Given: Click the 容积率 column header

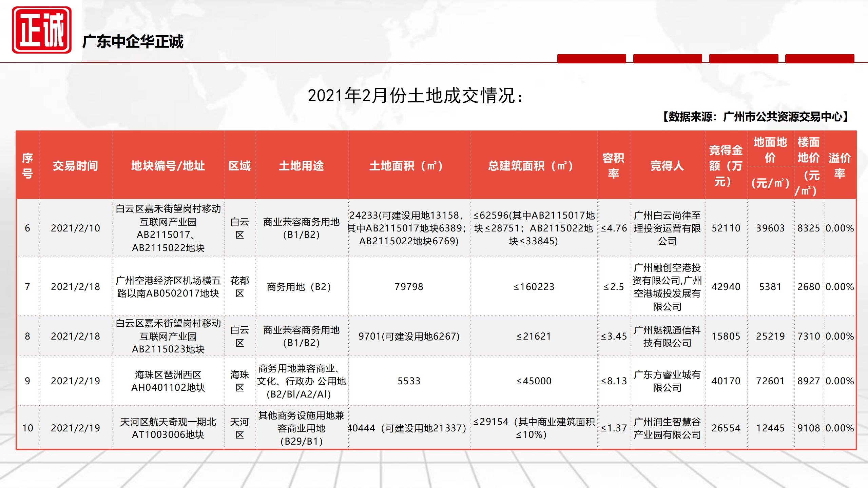Looking at the screenshot, I should point(613,166).
